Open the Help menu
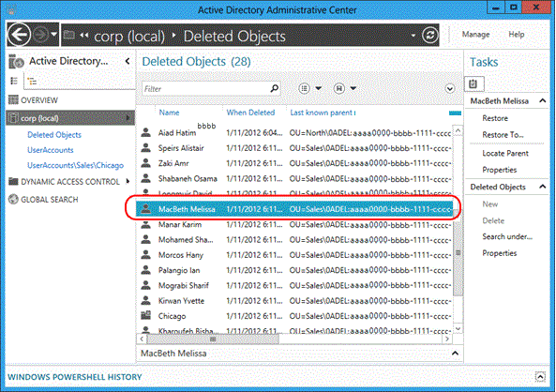The image size is (556, 392). 516,35
